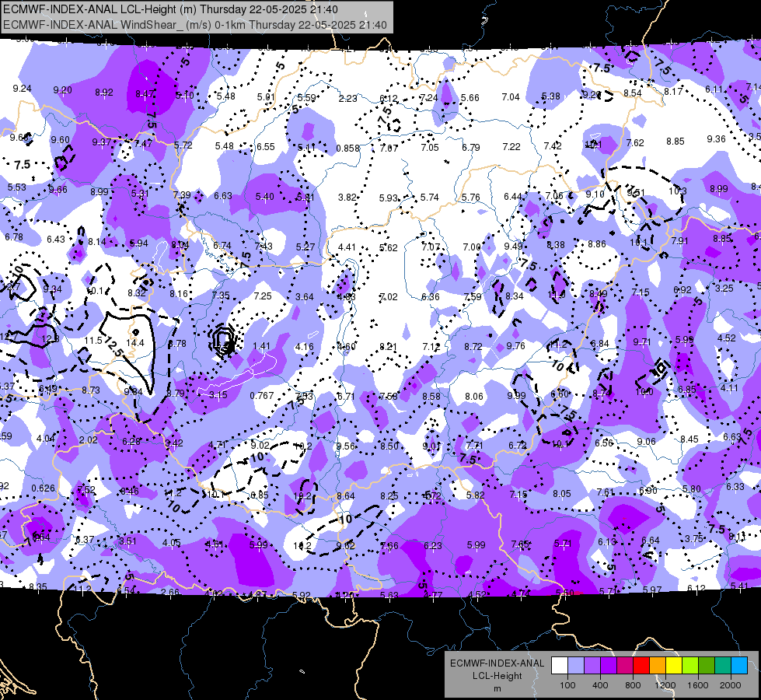This screenshot has width=761, height=700.
Task: Click the wind shear value '14.4'
Action: pyautogui.click(x=135, y=343)
